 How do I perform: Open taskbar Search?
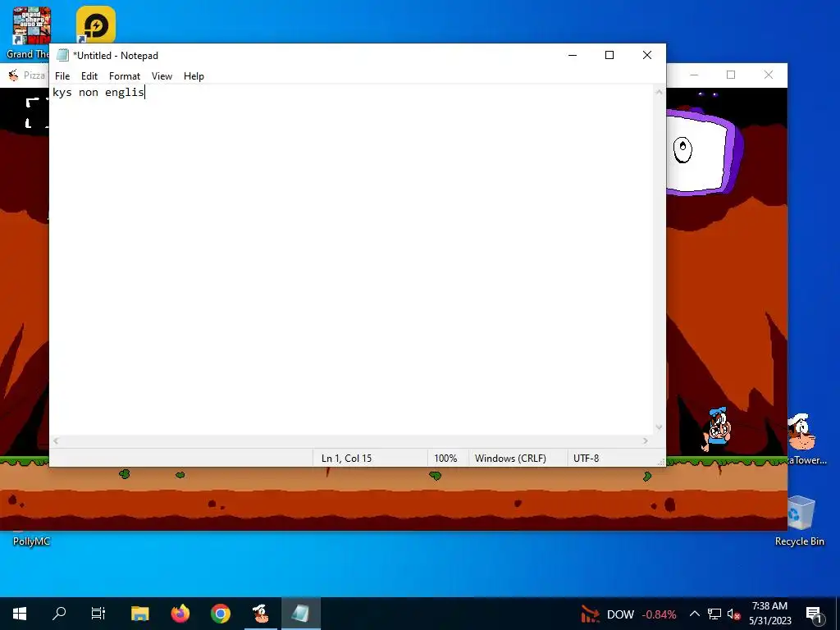pos(59,614)
